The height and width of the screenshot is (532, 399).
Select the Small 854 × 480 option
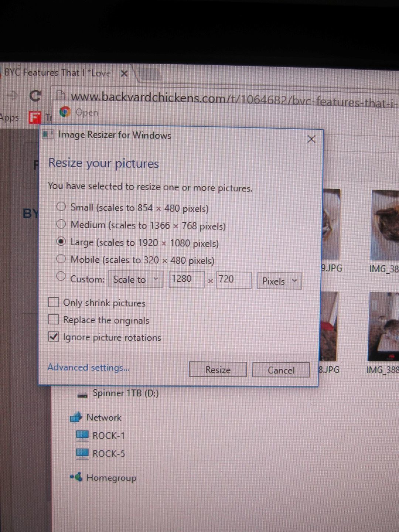pos(61,207)
